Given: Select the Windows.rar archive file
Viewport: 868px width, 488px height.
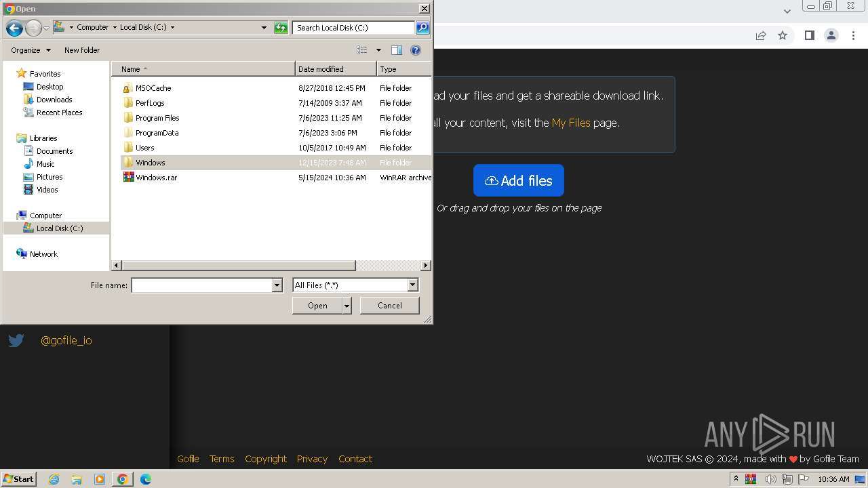Looking at the screenshot, I should 156,178.
